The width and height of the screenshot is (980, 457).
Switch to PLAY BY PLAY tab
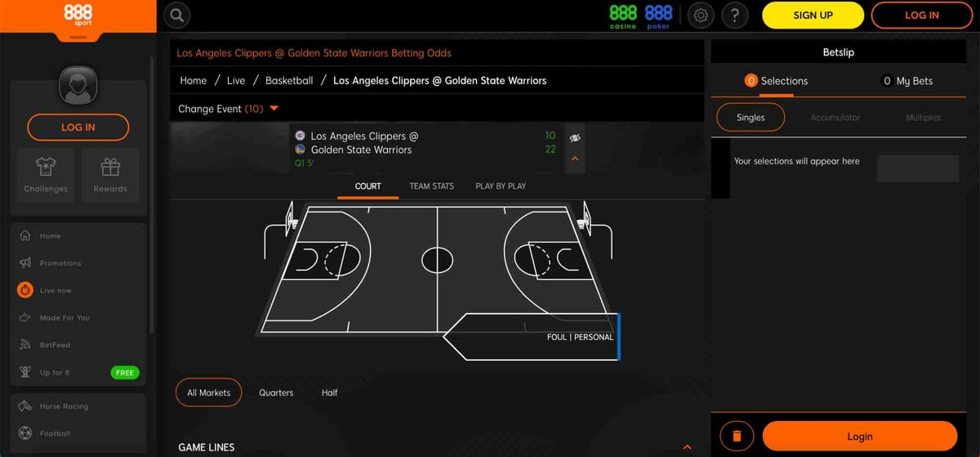click(x=501, y=186)
